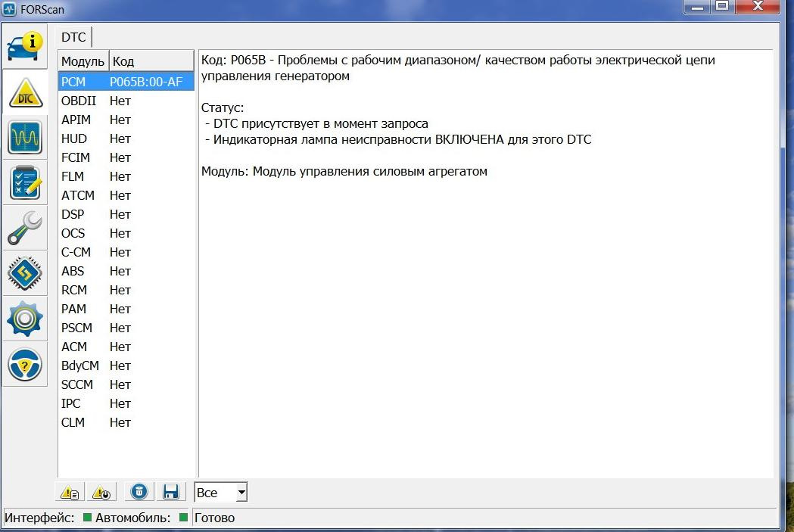Select the BdyCM module row
794x532 pixels.
[x=126, y=366]
